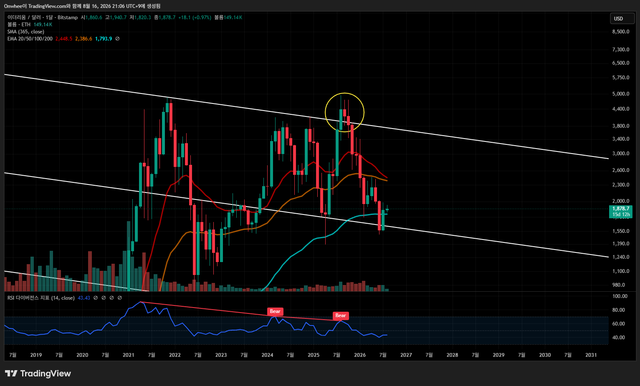Click the 2026 label on time axis
Image resolution: width=640 pixels, height=386 pixels.
point(360,355)
